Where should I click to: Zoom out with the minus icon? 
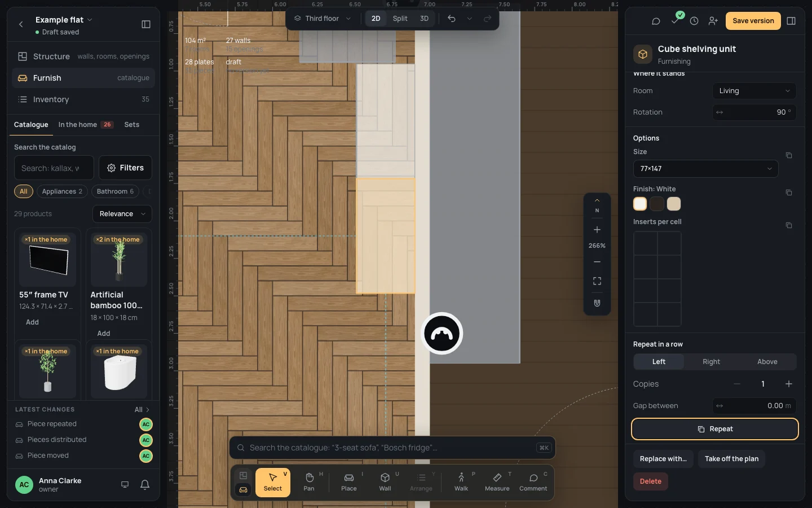597,262
